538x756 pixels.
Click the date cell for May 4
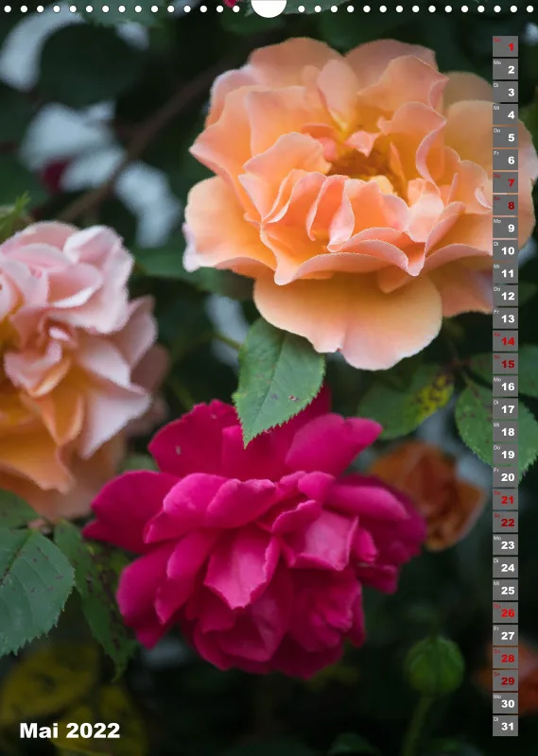point(505,114)
